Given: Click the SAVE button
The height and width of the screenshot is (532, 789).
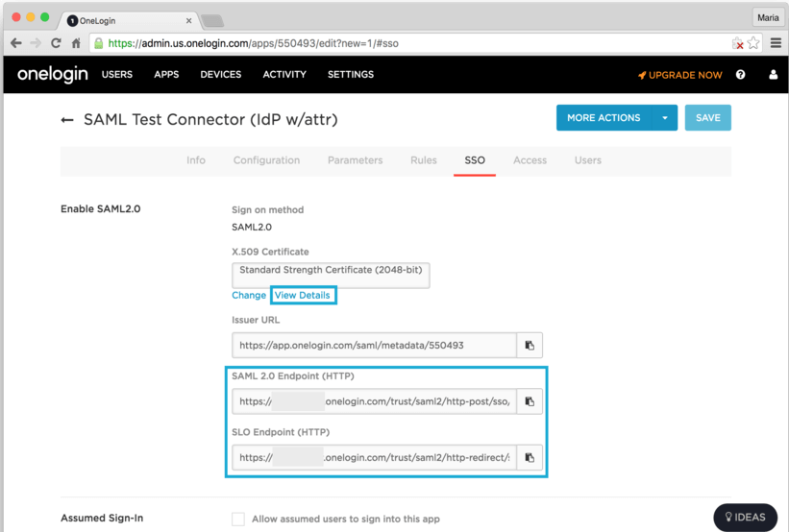Looking at the screenshot, I should tap(708, 118).
